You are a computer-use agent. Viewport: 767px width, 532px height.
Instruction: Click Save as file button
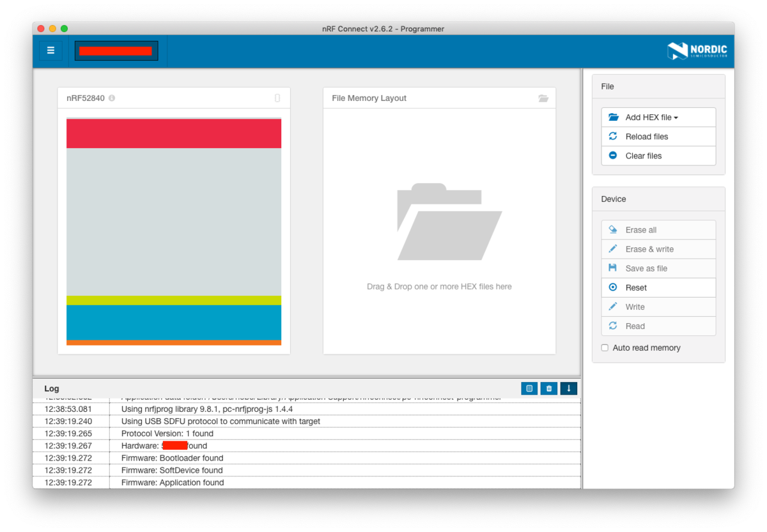[658, 268]
